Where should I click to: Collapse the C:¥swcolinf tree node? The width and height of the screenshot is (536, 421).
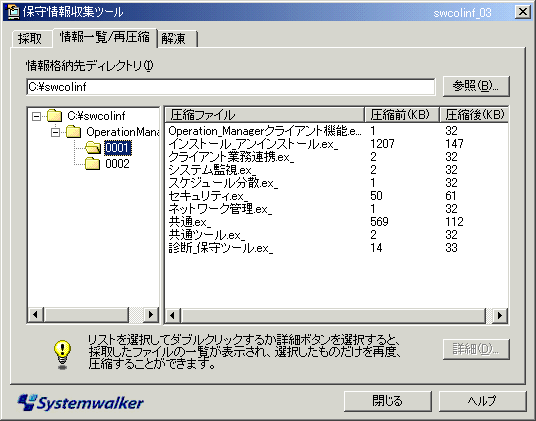(x=36, y=116)
